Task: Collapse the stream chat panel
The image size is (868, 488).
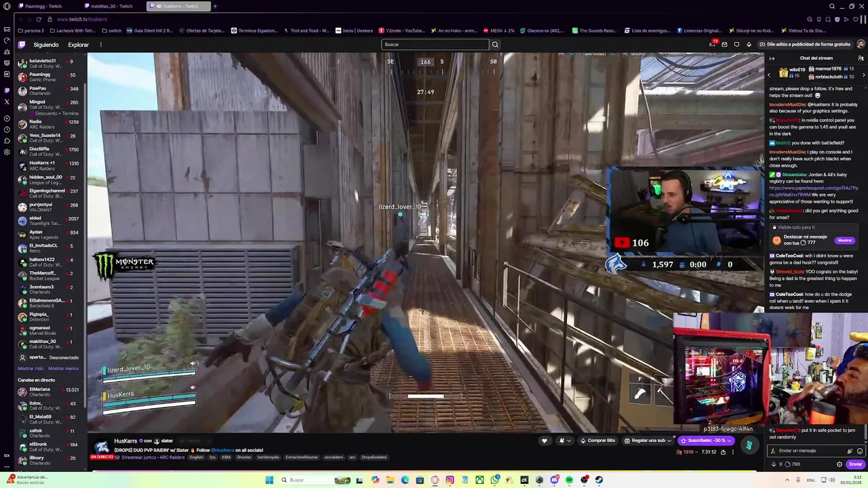Action: pos(772,58)
